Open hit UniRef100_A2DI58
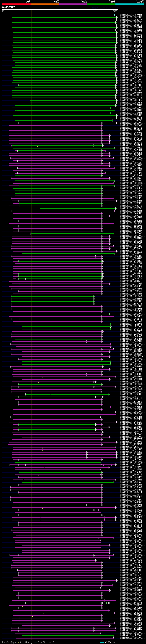This screenshot has height=644, width=146. [x=131, y=324]
